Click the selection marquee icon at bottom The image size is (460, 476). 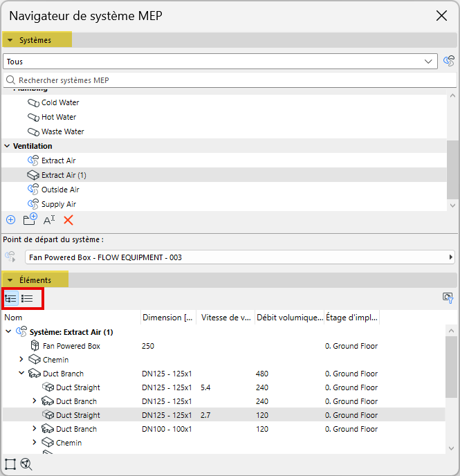click(x=10, y=464)
